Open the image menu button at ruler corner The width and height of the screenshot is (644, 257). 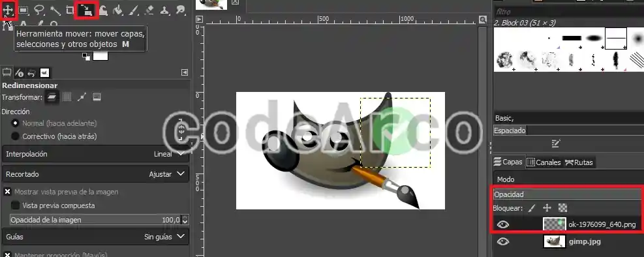point(199,19)
